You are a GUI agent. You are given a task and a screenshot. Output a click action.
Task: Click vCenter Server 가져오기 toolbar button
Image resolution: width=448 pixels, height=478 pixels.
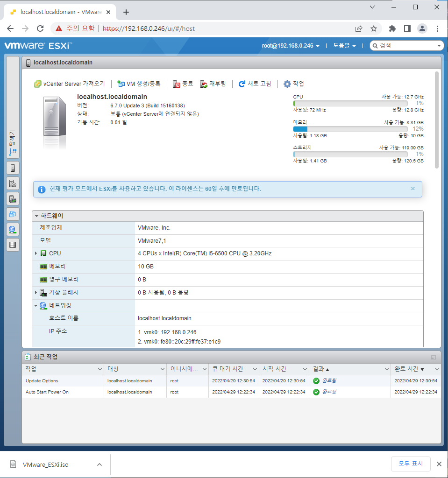pyautogui.click(x=69, y=84)
